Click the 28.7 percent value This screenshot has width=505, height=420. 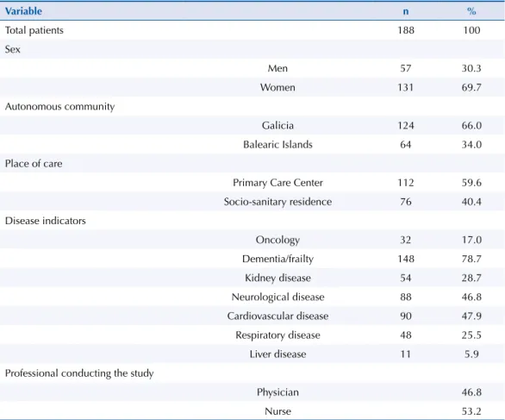tap(471, 278)
